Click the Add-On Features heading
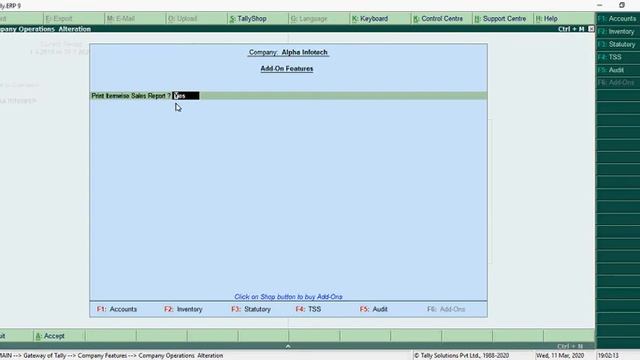 (x=287, y=69)
